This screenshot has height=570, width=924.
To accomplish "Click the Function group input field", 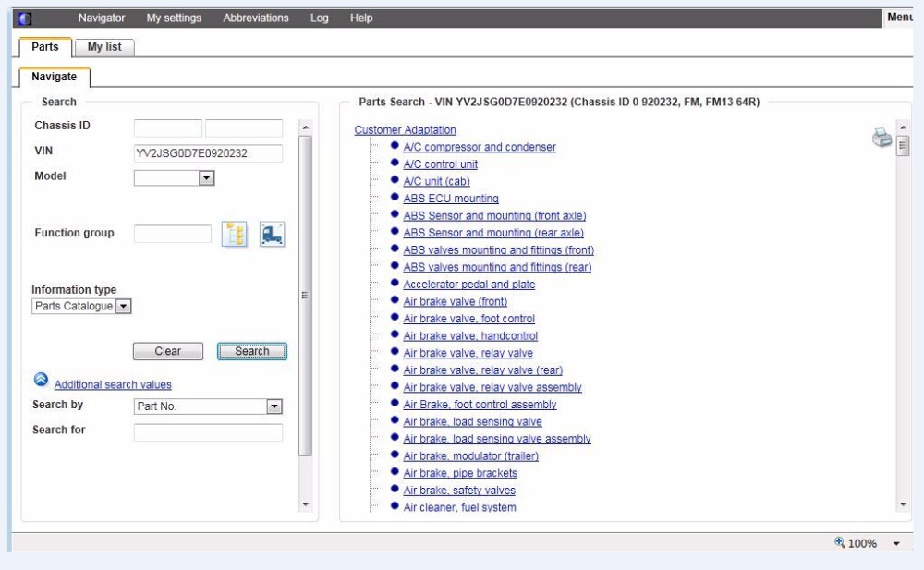I will tap(172, 234).
